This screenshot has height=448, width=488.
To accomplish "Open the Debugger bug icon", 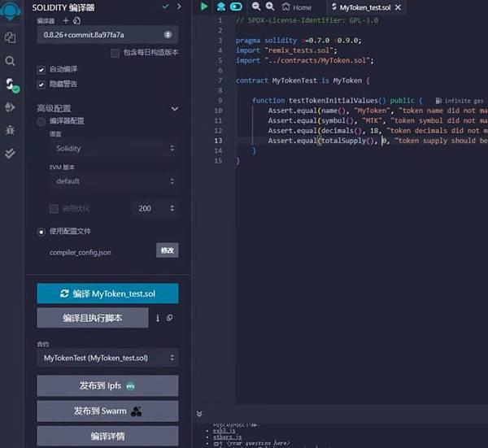I will tap(11, 129).
